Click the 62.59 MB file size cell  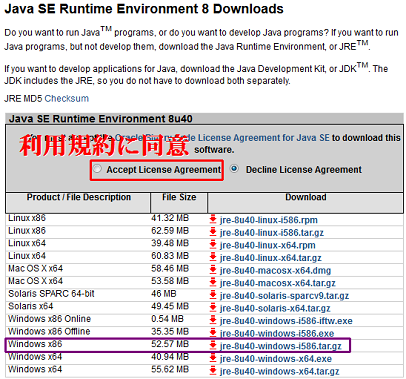pos(170,231)
